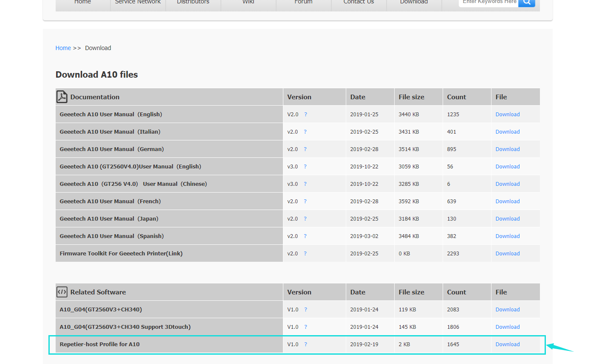The width and height of the screenshot is (596, 364).
Task: Click the 'Geeetech A10 User Manual (English)' title
Action: (111, 115)
